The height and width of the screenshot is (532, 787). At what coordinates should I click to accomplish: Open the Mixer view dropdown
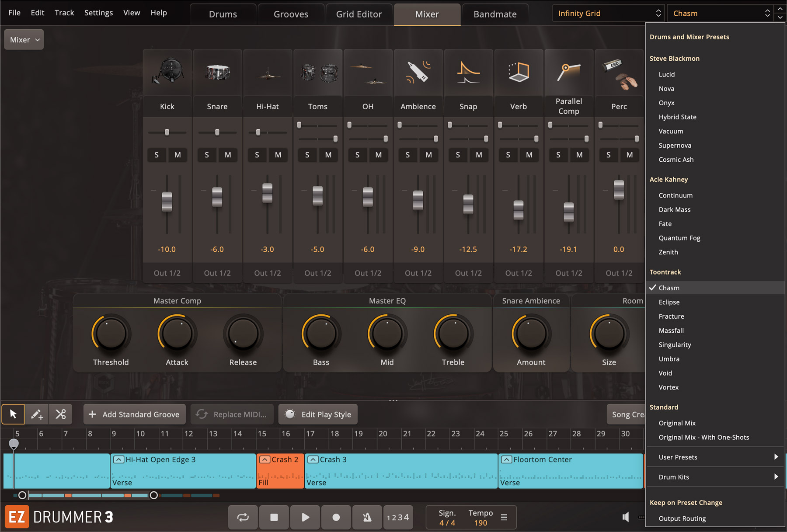tap(24, 40)
